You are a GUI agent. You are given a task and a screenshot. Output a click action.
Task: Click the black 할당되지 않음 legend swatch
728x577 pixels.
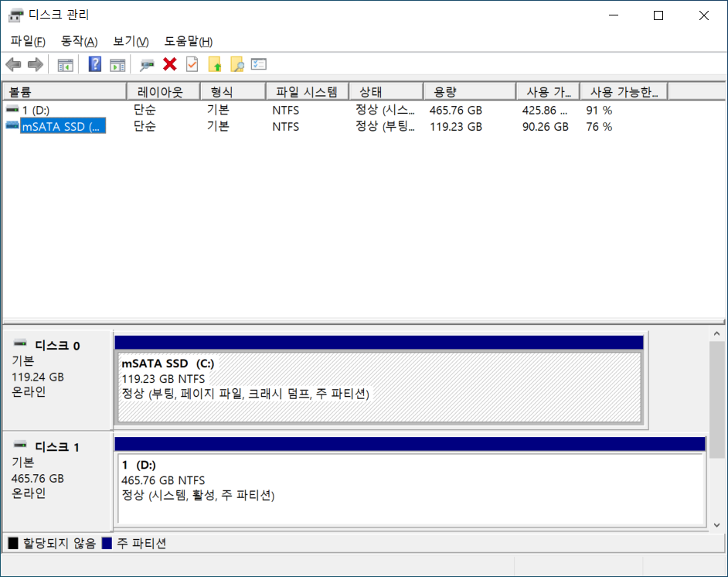tap(13, 543)
